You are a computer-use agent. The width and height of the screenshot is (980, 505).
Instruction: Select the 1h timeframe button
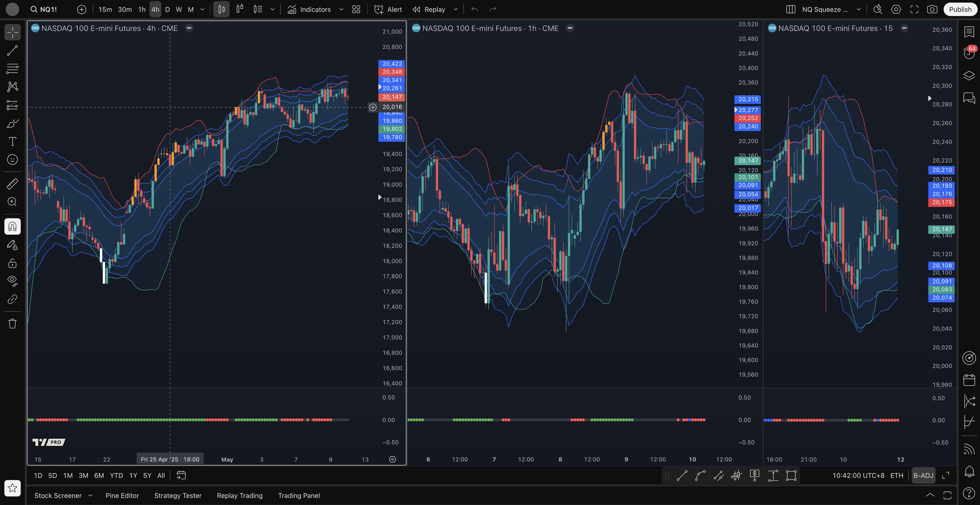coord(142,9)
